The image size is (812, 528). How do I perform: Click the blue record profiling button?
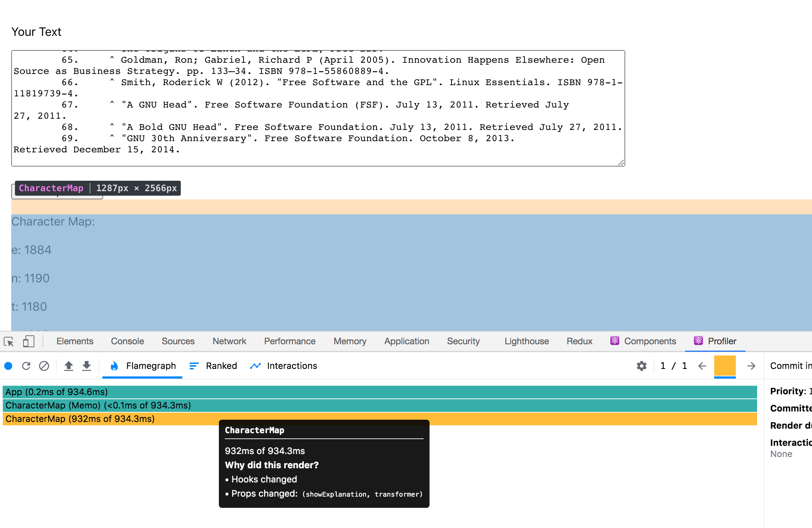pos(8,366)
